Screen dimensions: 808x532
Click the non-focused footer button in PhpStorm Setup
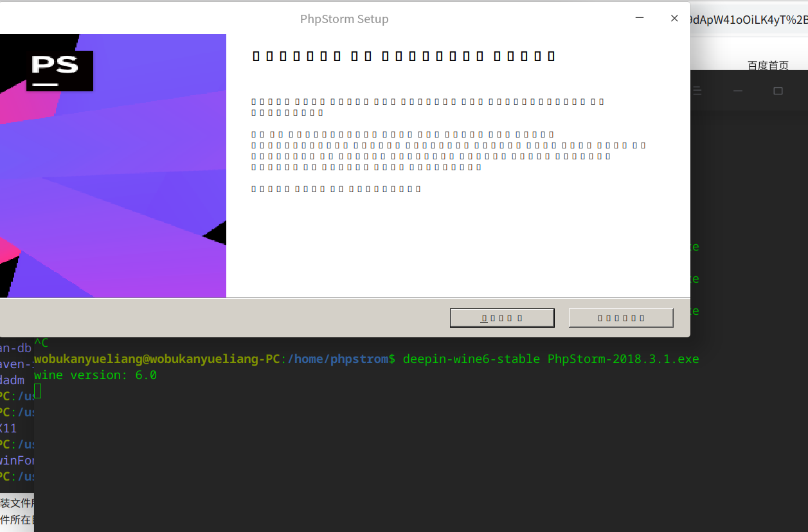[x=621, y=318]
